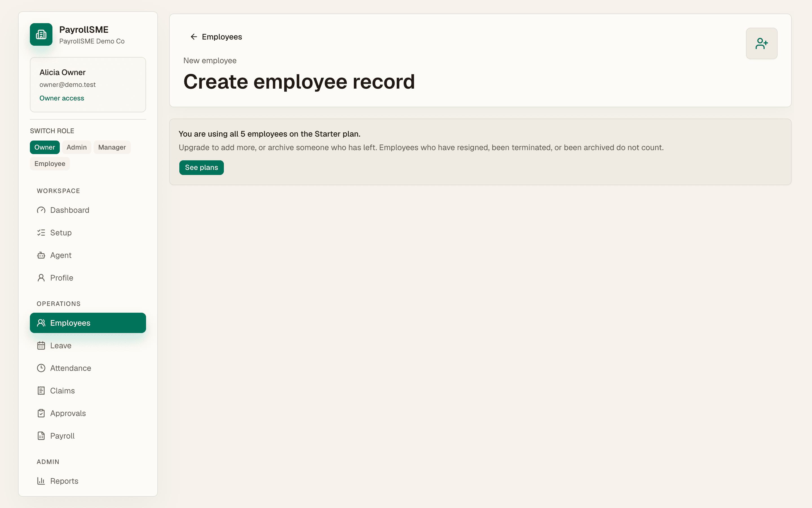This screenshot has width=812, height=508.
Task: Click the Approvals clipboard-check icon
Action: coord(41,413)
